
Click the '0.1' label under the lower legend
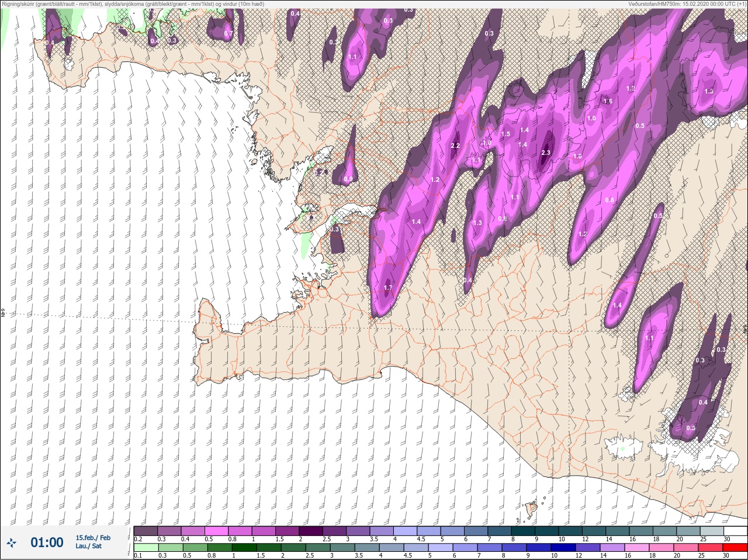[138, 556]
